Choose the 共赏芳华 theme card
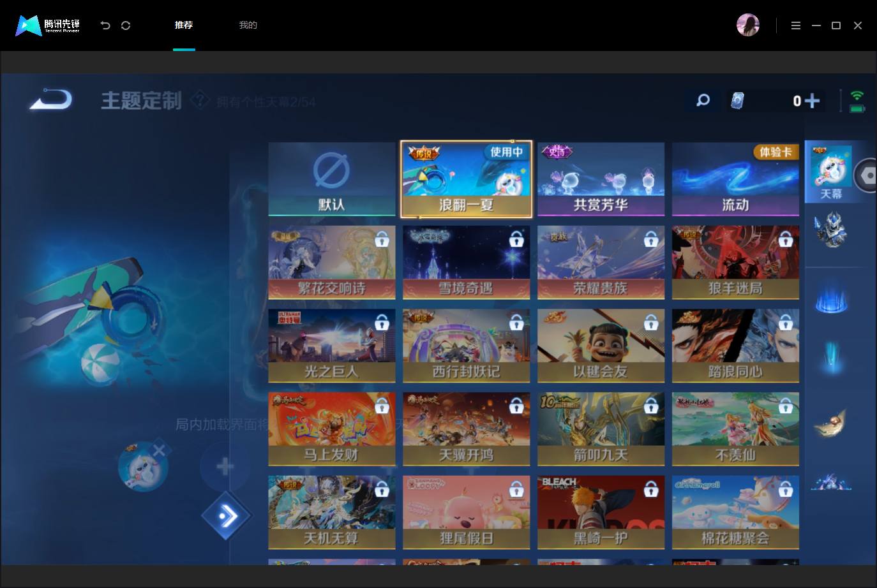This screenshot has height=588, width=877. (x=601, y=179)
